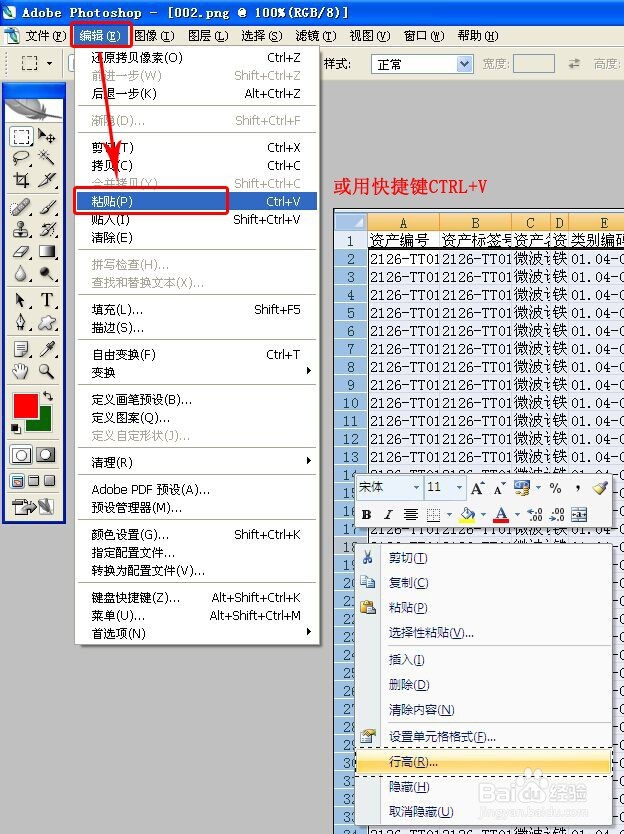Select the History Brush tool
624x834 pixels.
pyautogui.click(x=47, y=229)
